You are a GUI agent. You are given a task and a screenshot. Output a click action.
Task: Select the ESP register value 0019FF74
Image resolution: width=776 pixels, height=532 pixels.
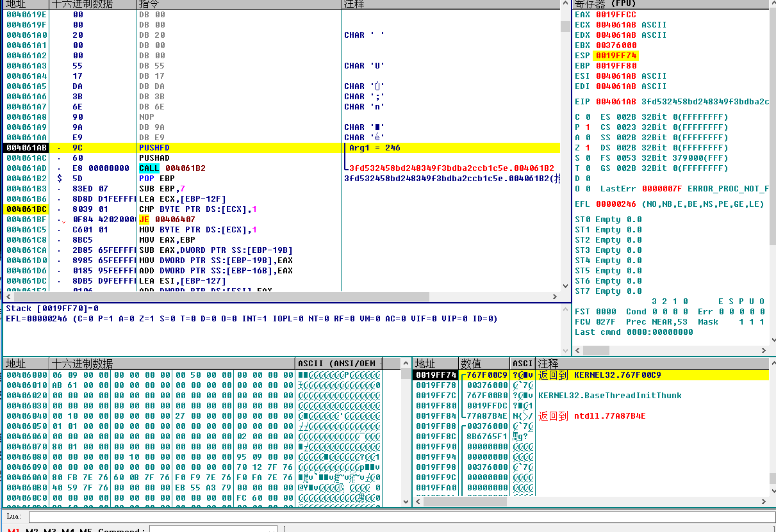point(616,56)
